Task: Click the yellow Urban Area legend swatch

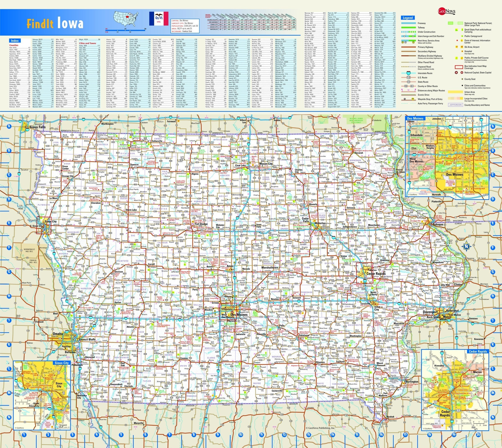Action: pos(456,92)
